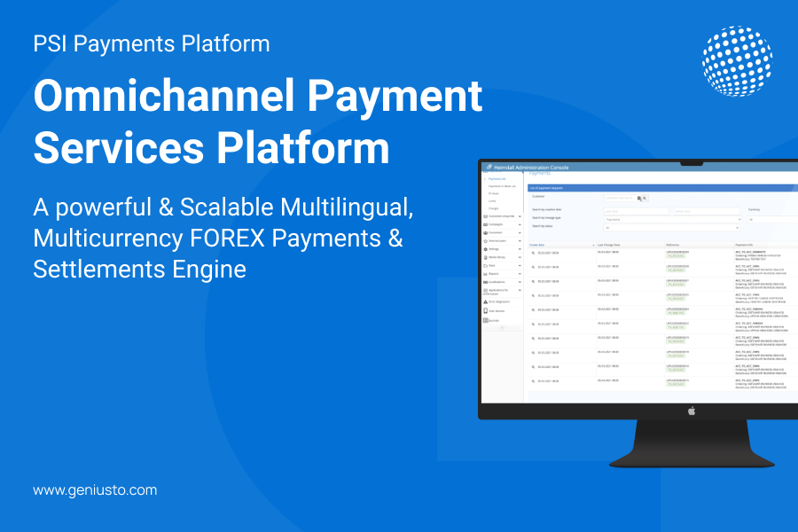Expand the Reports chevron
Screen dimensions: 798x532
pyautogui.click(x=520, y=274)
